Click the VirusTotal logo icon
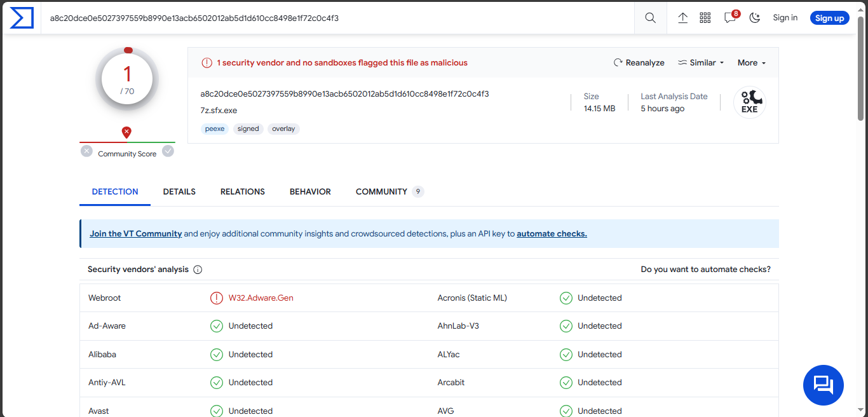The image size is (868, 417). pos(22,18)
